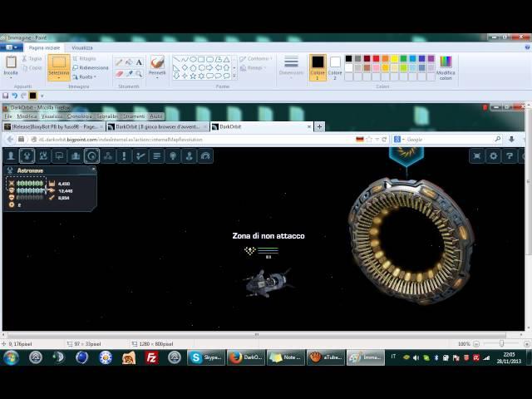This screenshot has width=532, height=399.
Task: Open Skype from the taskbar
Action: point(206,357)
